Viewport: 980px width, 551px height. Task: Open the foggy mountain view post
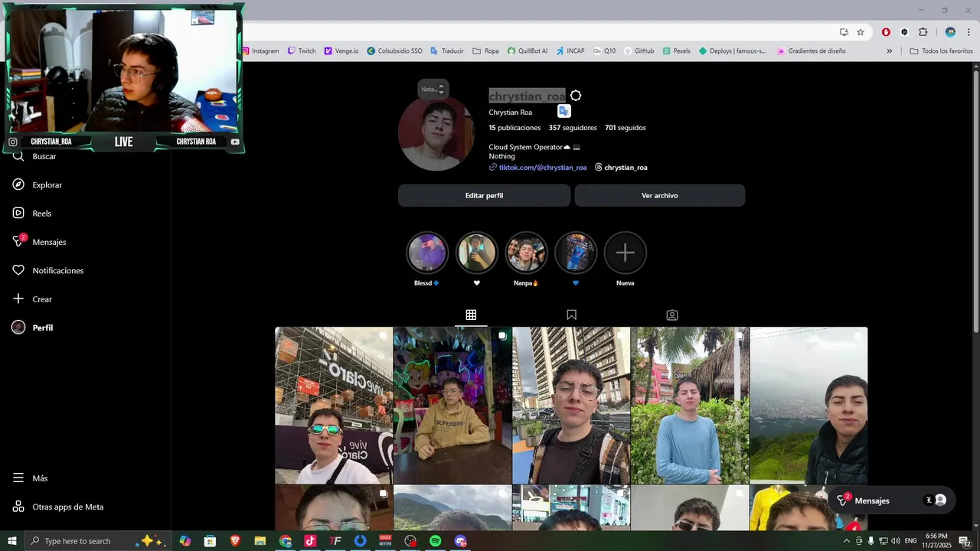[x=808, y=406]
